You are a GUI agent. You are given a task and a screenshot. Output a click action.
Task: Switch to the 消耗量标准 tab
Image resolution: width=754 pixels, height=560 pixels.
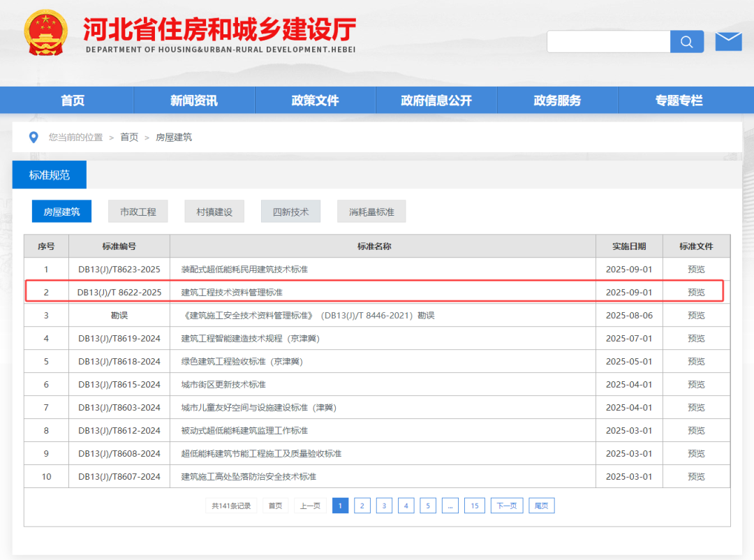(371, 212)
